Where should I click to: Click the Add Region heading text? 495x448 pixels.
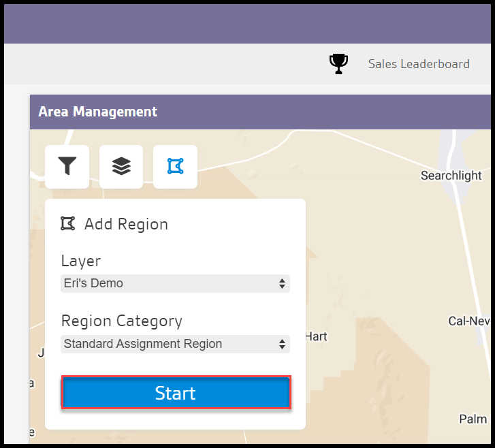(x=126, y=224)
